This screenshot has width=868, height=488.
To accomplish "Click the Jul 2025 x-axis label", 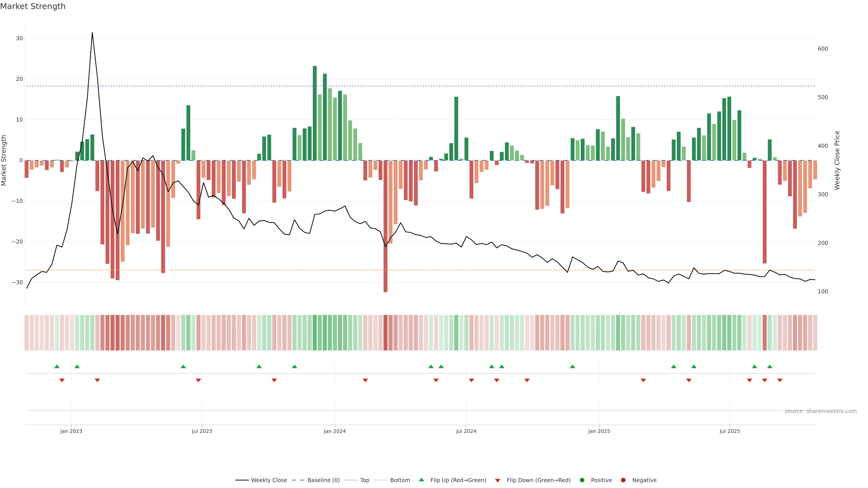I will pos(729,431).
